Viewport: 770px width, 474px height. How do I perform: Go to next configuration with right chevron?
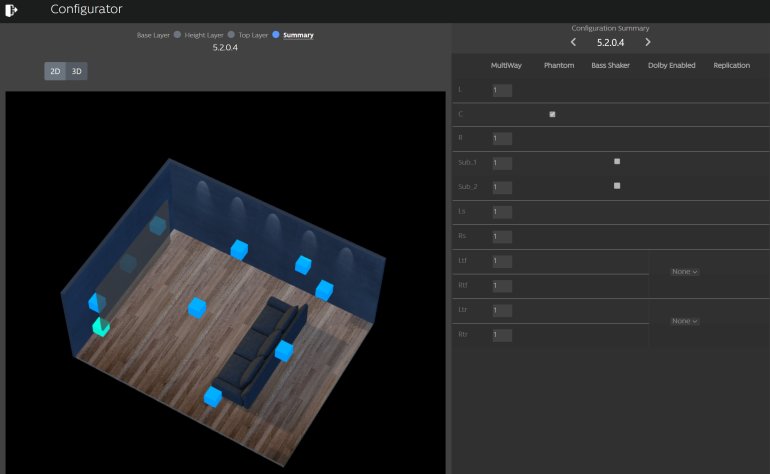tap(648, 42)
